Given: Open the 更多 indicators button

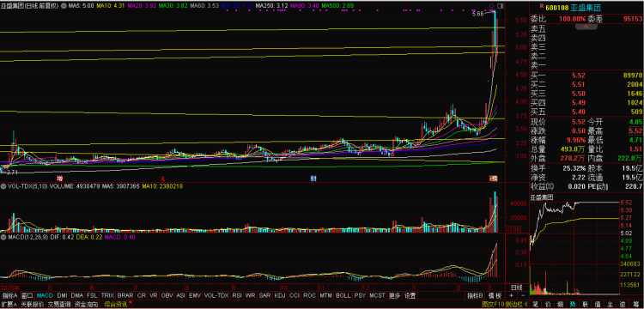Looking at the screenshot, I should coord(394,295).
